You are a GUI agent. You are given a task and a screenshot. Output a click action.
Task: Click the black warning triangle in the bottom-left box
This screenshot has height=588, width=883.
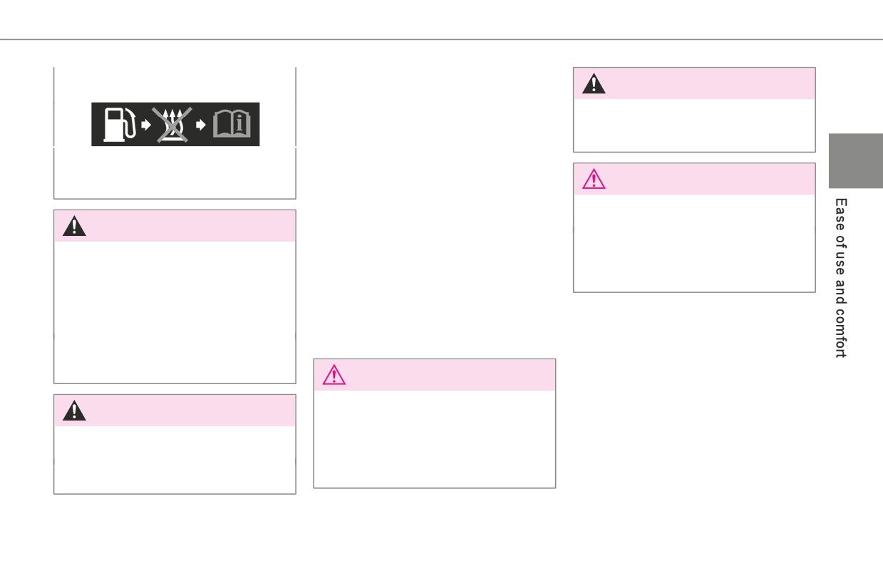[74, 411]
